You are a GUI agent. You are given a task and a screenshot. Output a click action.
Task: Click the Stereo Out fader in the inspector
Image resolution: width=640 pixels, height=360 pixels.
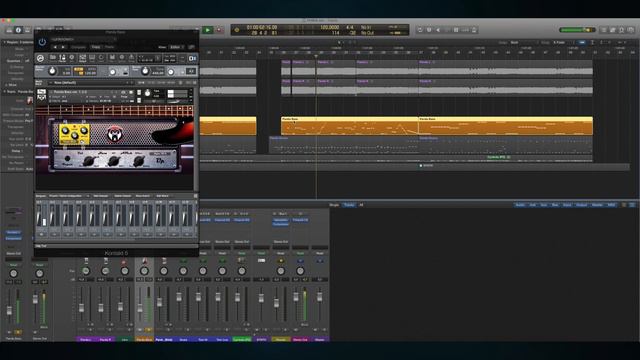[x=35, y=299]
